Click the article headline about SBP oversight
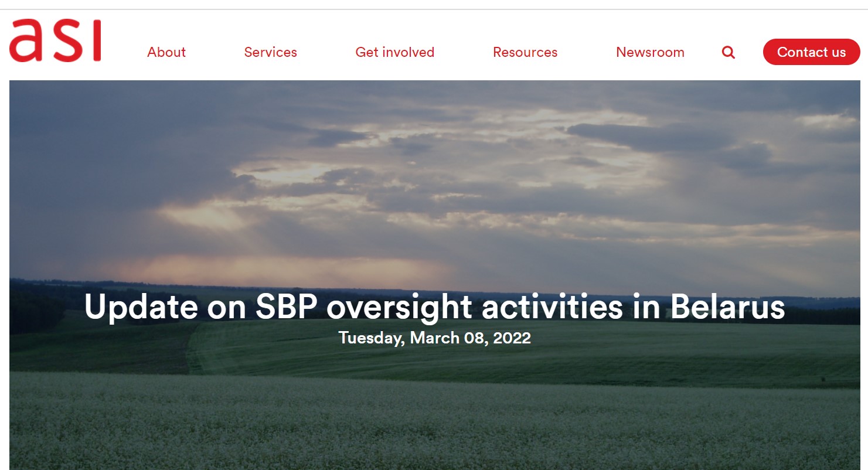The width and height of the screenshot is (868, 470). (434, 306)
